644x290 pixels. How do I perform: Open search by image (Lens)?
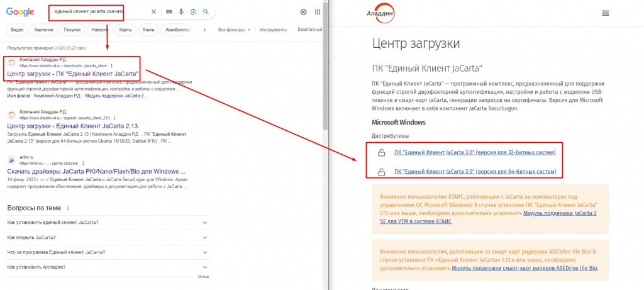pyautogui.click(x=194, y=12)
